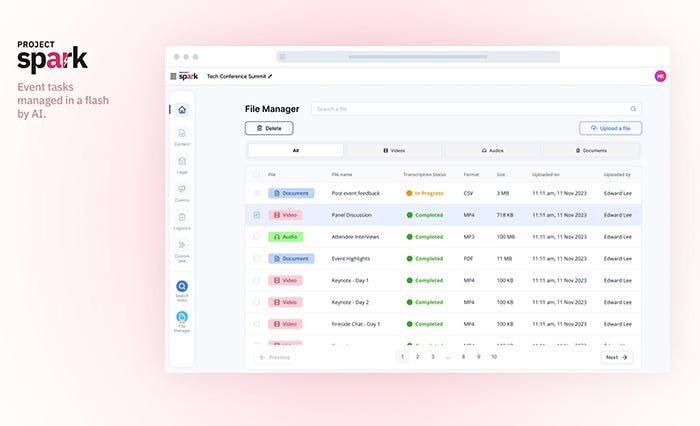
Task: Go to the Next page
Action: (x=617, y=357)
